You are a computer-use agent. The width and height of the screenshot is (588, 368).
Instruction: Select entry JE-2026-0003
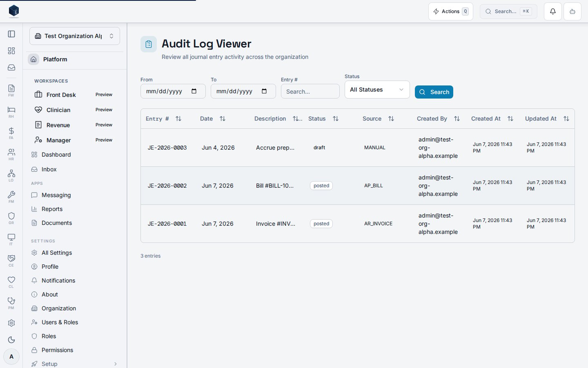point(358,148)
